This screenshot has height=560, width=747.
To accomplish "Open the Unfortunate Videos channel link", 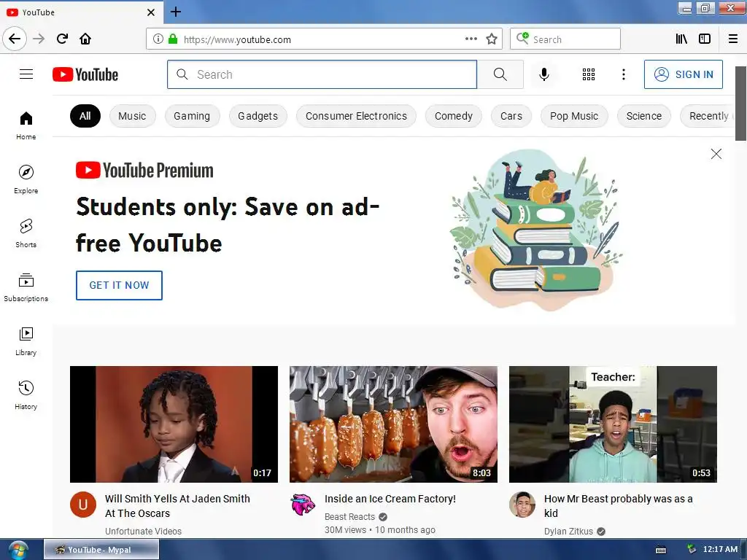I will click(x=144, y=531).
